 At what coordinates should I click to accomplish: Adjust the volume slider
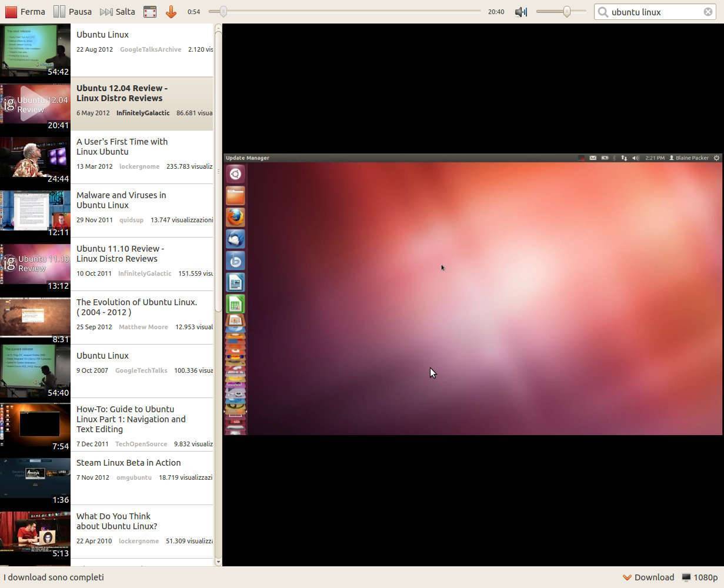click(561, 11)
